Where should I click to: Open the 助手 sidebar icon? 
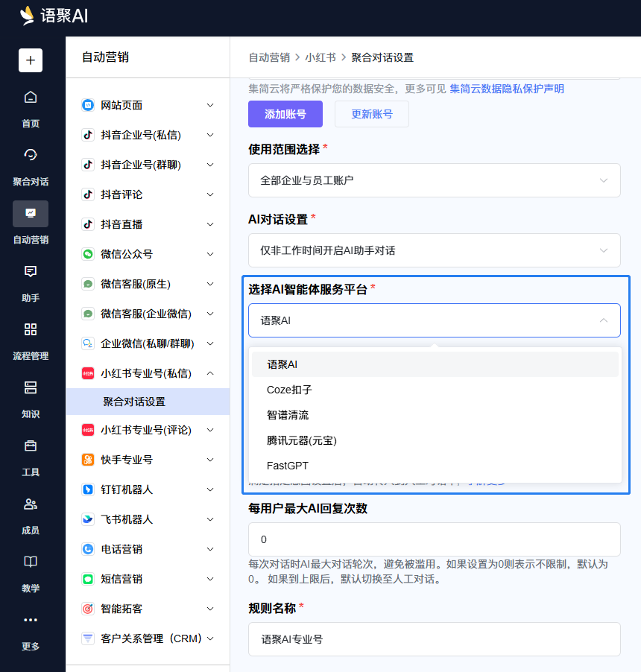[x=31, y=271]
